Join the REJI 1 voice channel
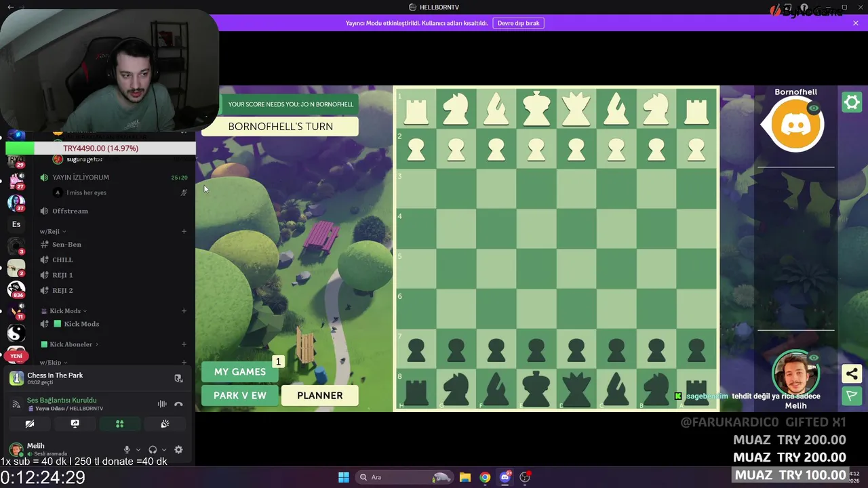Viewport: 868px width, 488px height. coord(62,274)
